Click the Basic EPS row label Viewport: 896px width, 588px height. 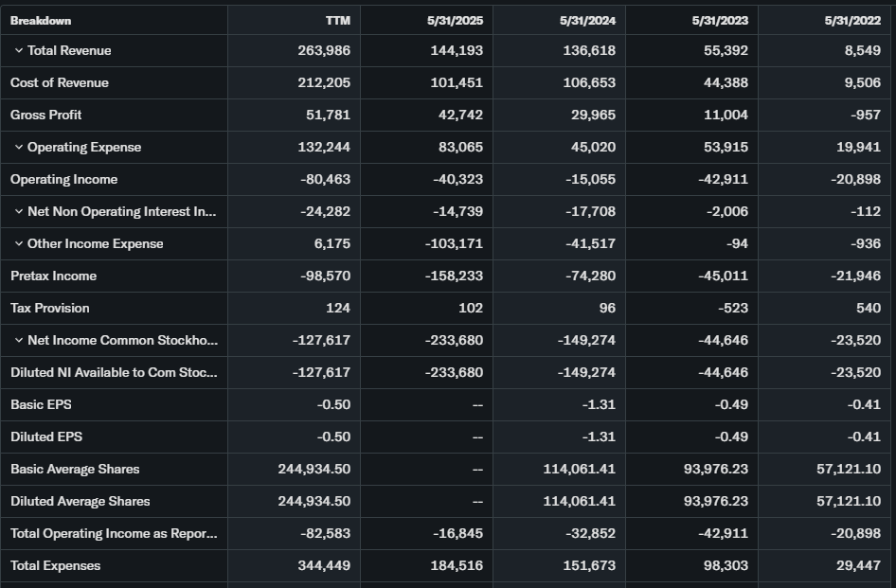pos(41,405)
